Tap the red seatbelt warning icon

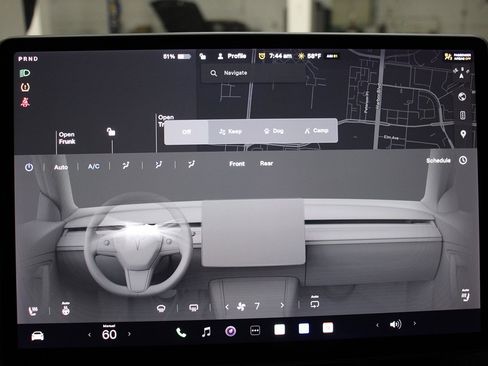pos(25,102)
